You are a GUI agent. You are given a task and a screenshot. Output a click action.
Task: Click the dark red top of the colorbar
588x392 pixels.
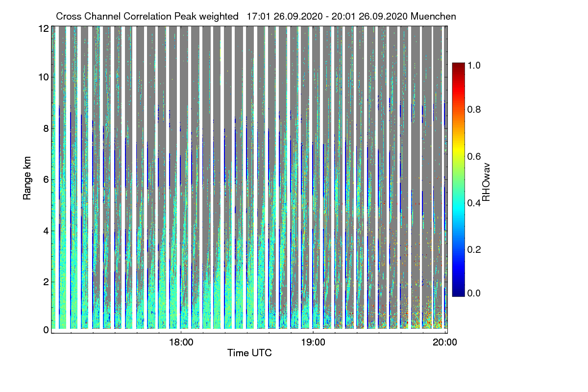coord(458,66)
